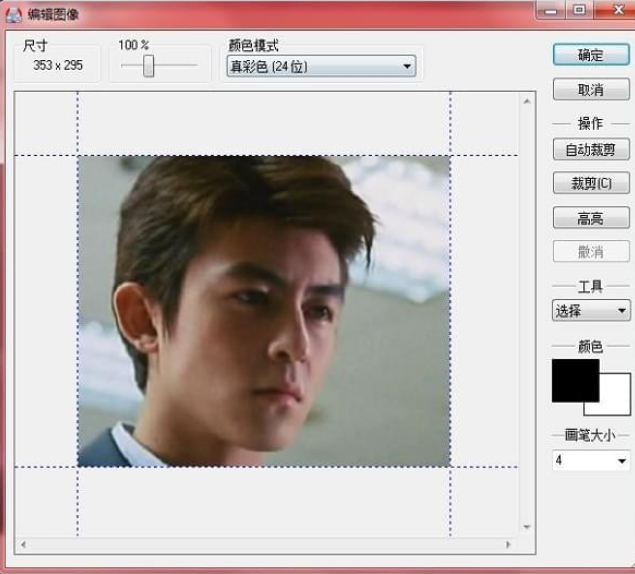The height and width of the screenshot is (574, 635).
Task: Click the vertical scrollbar down arrow
Action: (527, 527)
